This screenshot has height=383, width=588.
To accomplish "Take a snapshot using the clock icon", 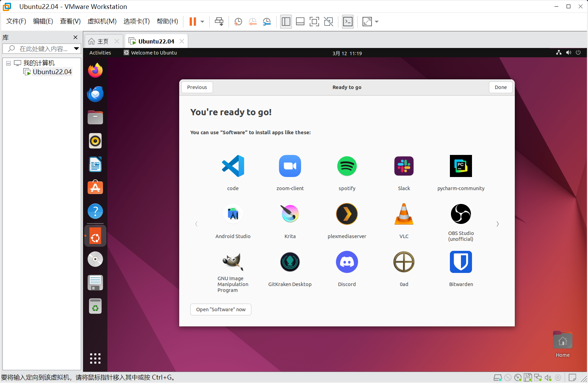I will pyautogui.click(x=238, y=22).
